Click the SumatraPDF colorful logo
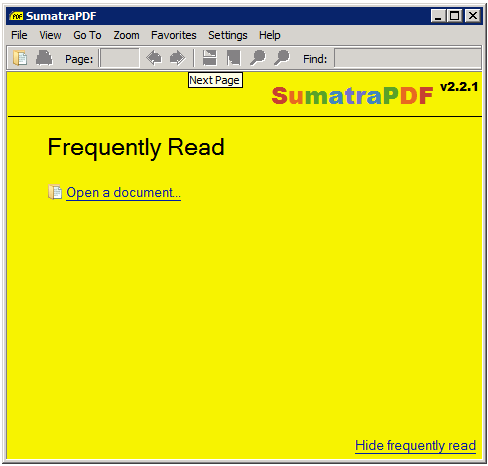 [352, 96]
